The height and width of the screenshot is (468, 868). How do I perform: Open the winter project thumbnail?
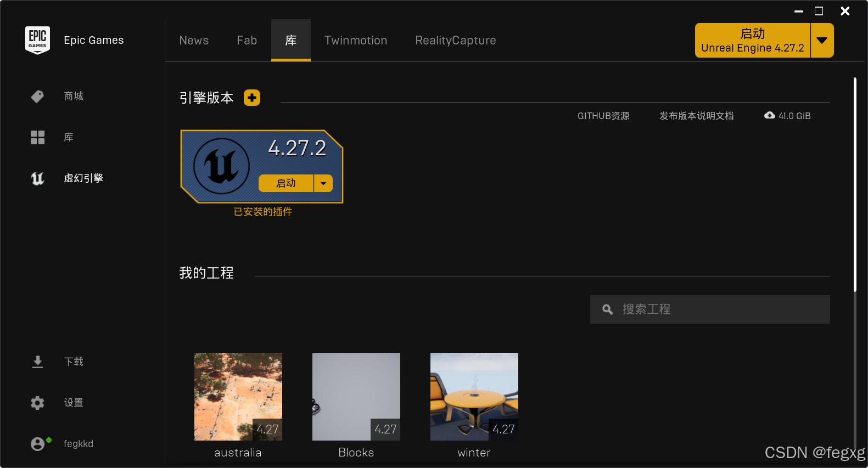click(474, 397)
